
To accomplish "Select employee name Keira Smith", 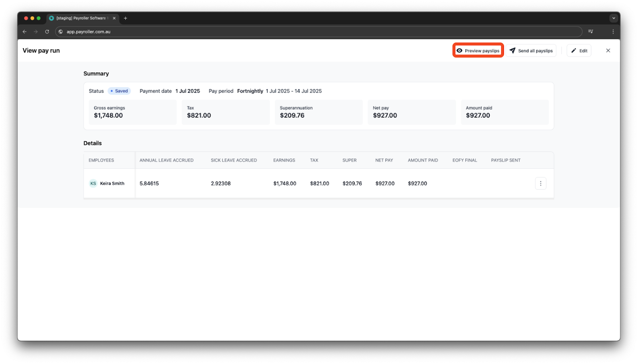I will click(112, 184).
